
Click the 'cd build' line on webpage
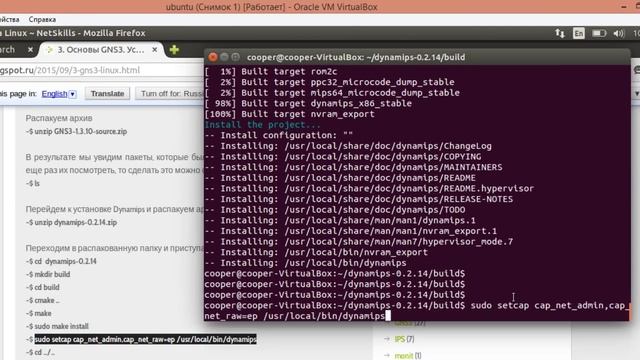42,287
